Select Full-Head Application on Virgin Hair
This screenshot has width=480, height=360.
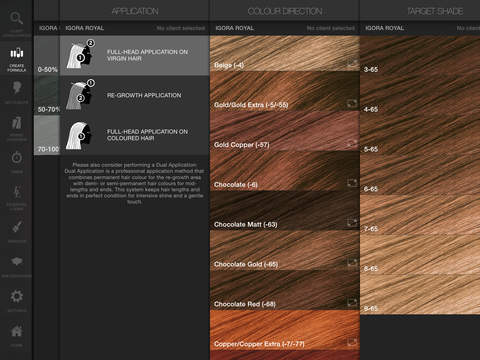click(x=135, y=55)
